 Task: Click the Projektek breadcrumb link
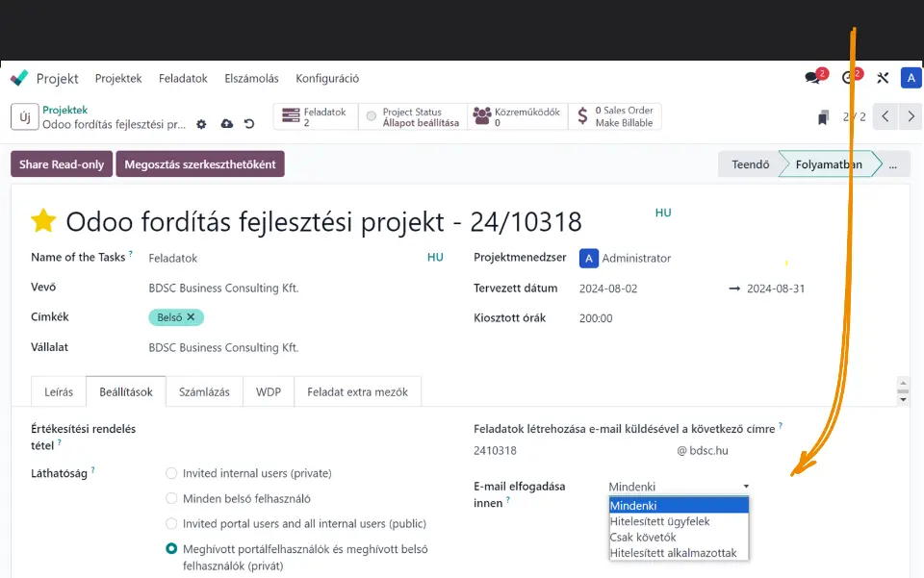tap(64, 110)
